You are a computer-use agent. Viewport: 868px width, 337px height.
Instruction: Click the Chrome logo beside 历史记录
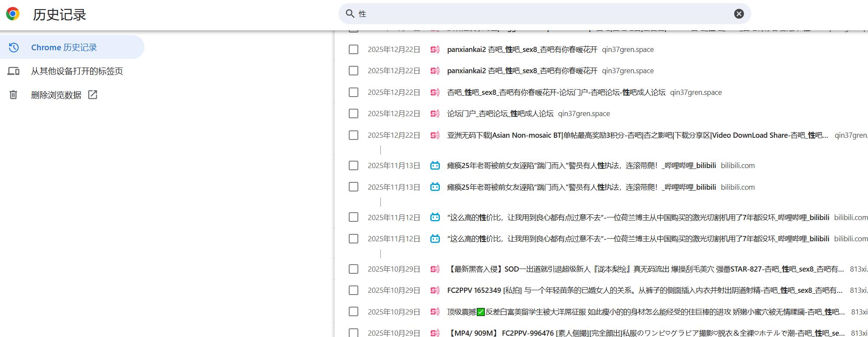point(13,14)
